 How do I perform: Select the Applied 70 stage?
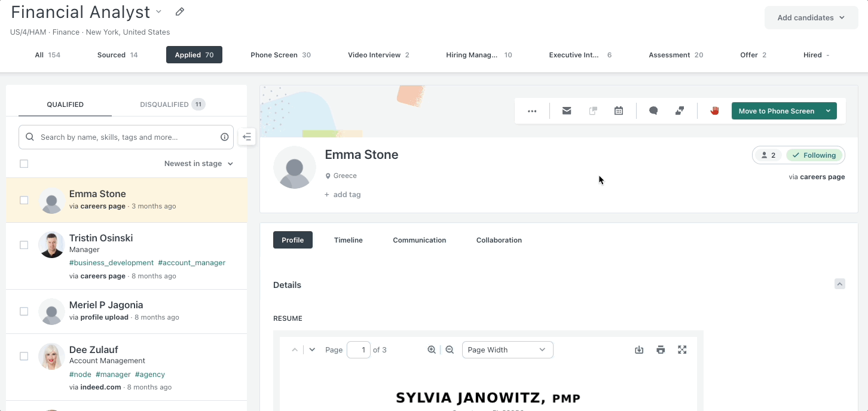(x=194, y=55)
